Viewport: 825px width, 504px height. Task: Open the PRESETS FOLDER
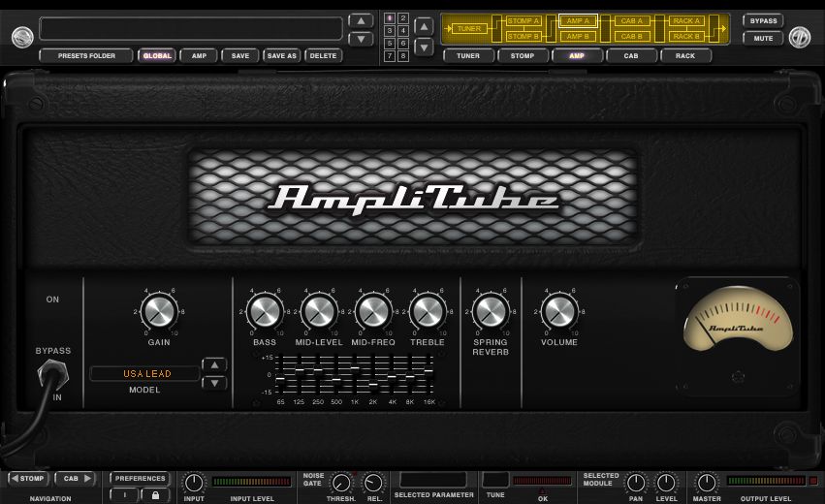[86, 56]
